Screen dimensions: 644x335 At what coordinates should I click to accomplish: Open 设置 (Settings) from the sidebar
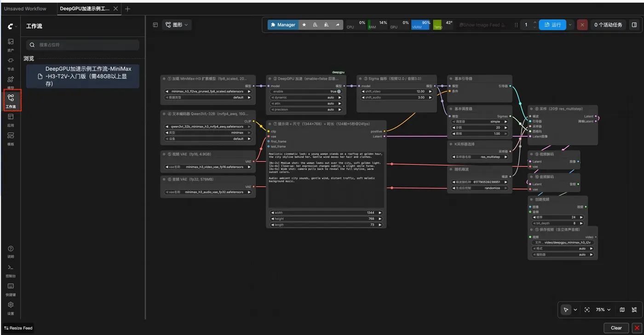pyautogui.click(x=11, y=307)
